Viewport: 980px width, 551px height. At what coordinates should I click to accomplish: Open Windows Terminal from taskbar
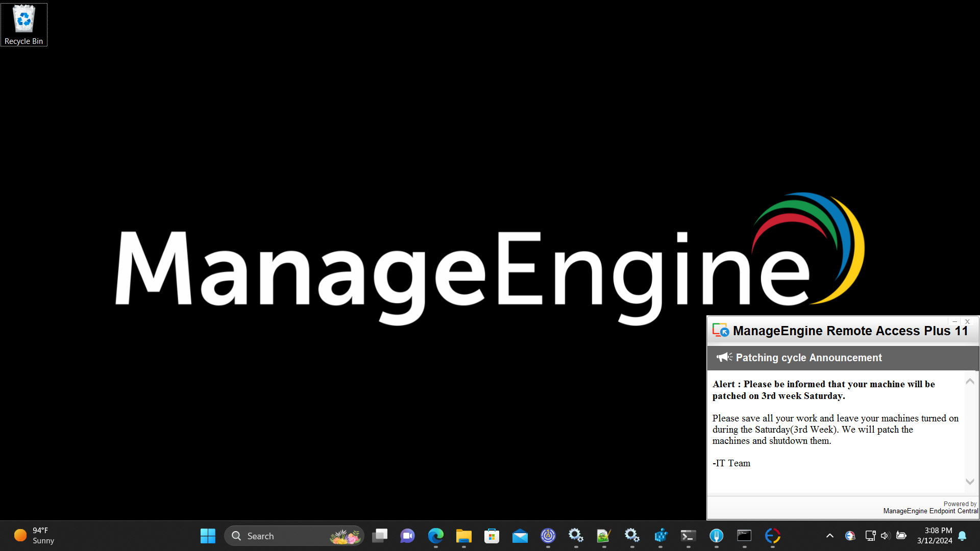tap(688, 536)
